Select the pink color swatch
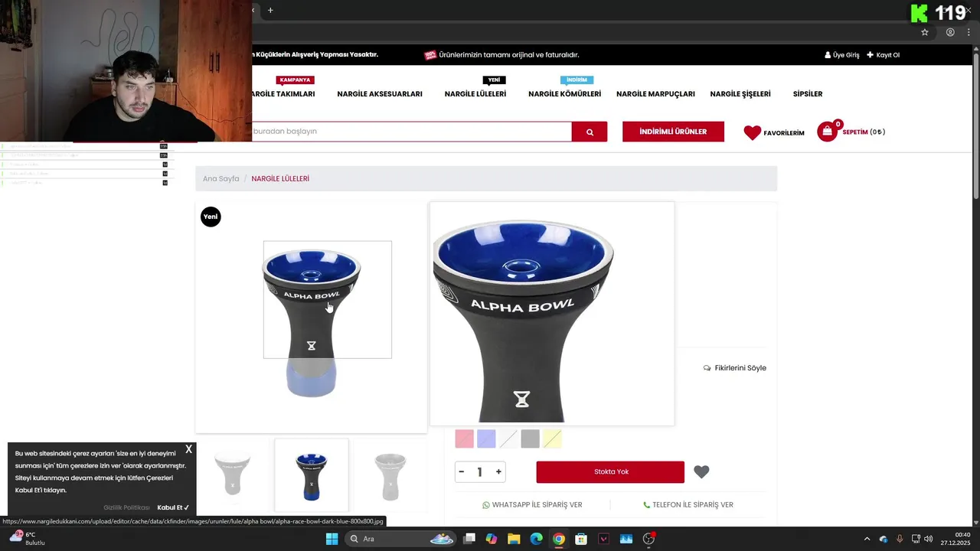This screenshot has width=980, height=551. [465, 439]
